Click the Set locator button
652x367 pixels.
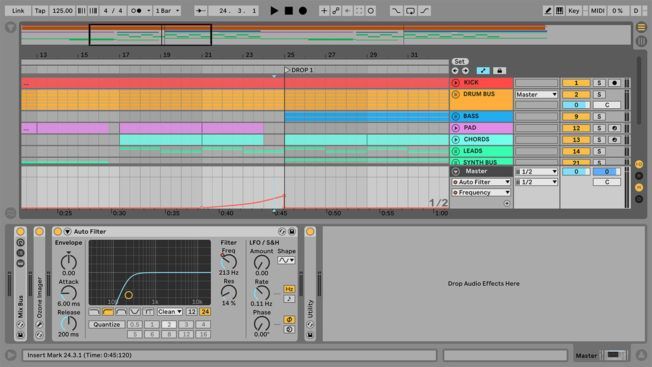tap(460, 62)
